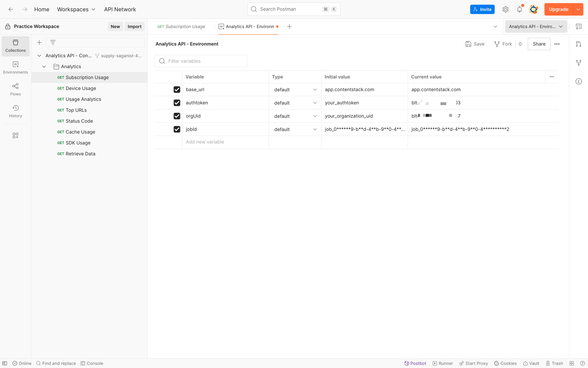The width and height of the screenshot is (588, 368).
Task: Select the Analytics API - Environment tab
Action: pyautogui.click(x=248, y=26)
